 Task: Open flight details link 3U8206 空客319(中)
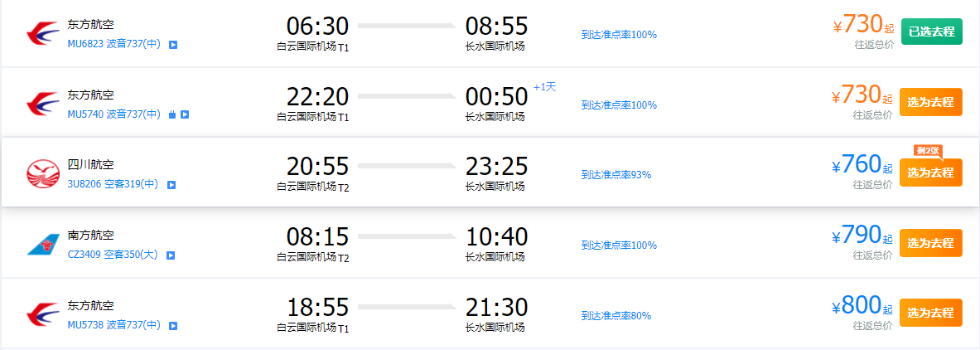113,185
